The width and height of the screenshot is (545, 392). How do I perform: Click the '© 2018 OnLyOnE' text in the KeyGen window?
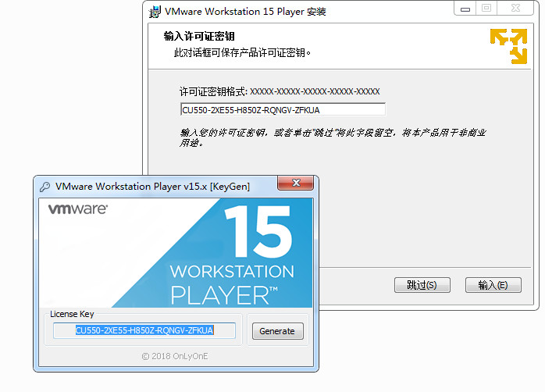(175, 356)
